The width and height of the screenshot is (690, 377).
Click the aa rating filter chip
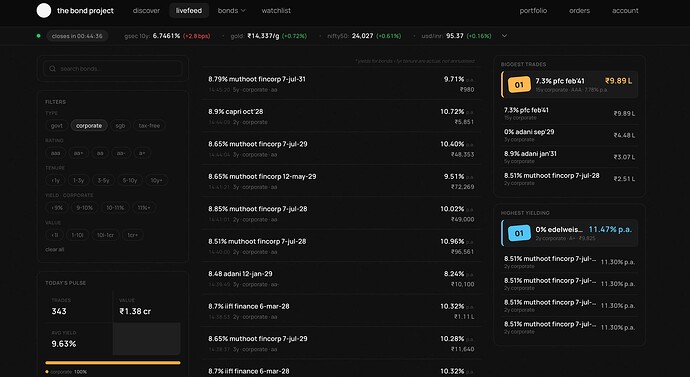(x=100, y=153)
